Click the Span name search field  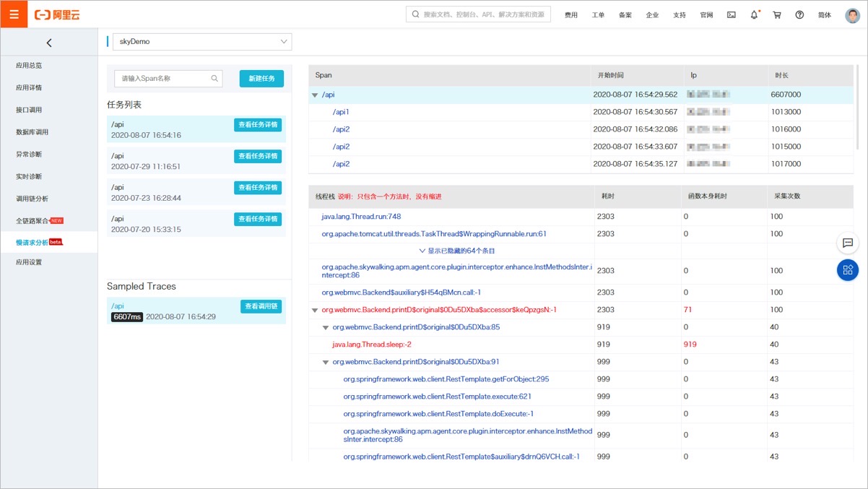(165, 79)
